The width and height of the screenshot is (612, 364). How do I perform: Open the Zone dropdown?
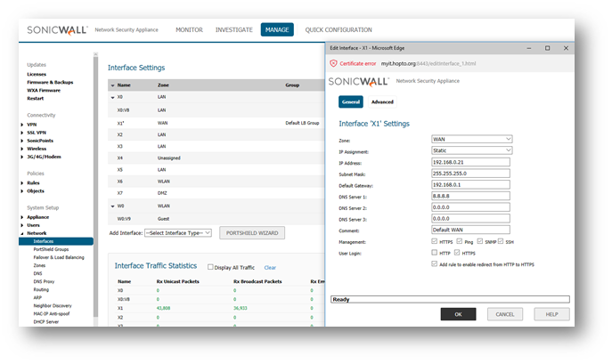(x=471, y=139)
